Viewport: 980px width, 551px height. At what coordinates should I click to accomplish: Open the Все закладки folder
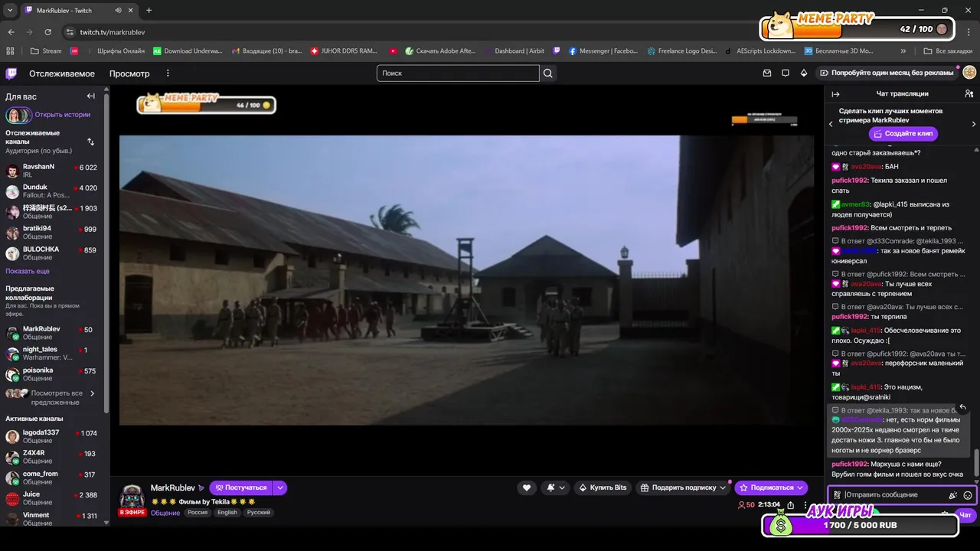coord(947,51)
